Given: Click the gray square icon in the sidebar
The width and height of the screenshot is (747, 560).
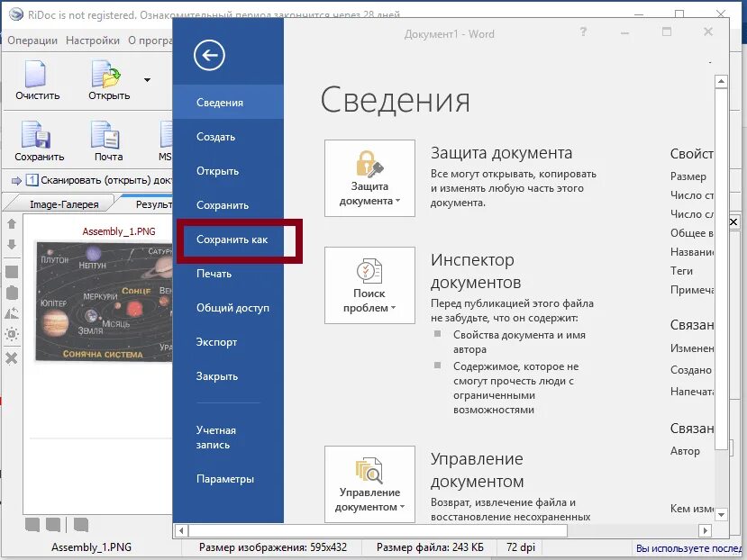Looking at the screenshot, I should [12, 272].
